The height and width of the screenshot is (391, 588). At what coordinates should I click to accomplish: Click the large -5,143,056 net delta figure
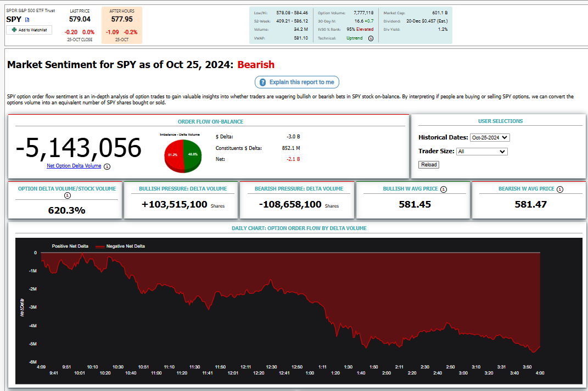[x=79, y=148]
